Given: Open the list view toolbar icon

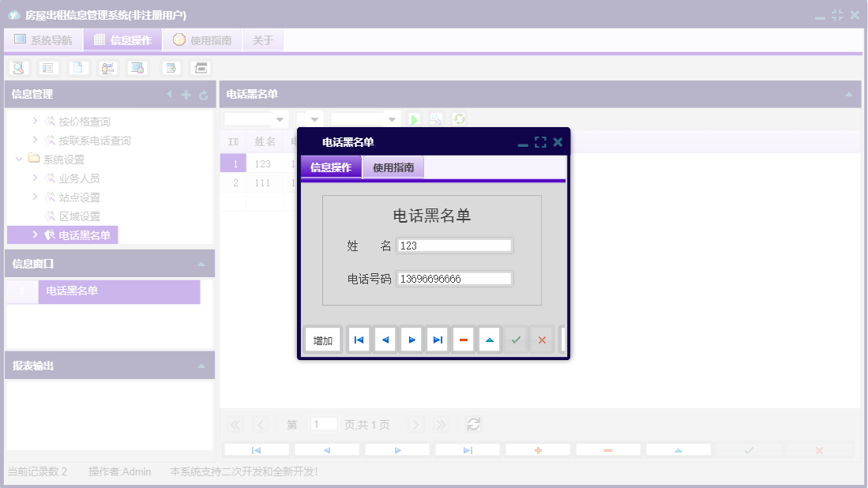Looking at the screenshot, I should [x=48, y=67].
